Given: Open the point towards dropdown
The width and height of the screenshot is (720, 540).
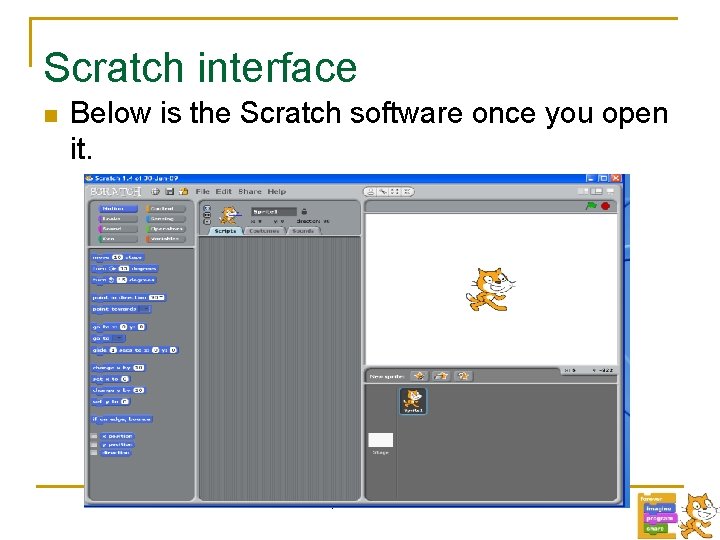Looking at the screenshot, I should [145, 309].
